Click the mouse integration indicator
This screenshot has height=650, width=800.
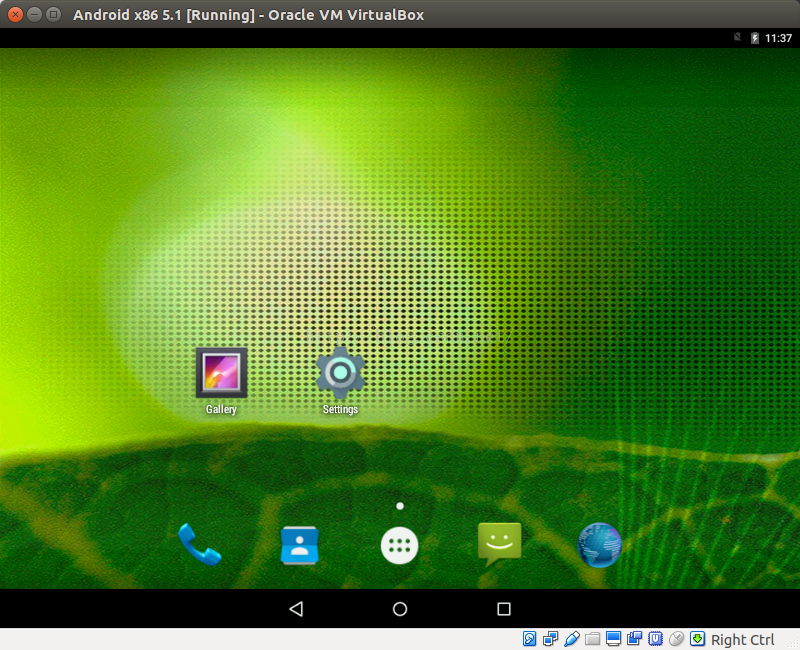[x=676, y=639]
